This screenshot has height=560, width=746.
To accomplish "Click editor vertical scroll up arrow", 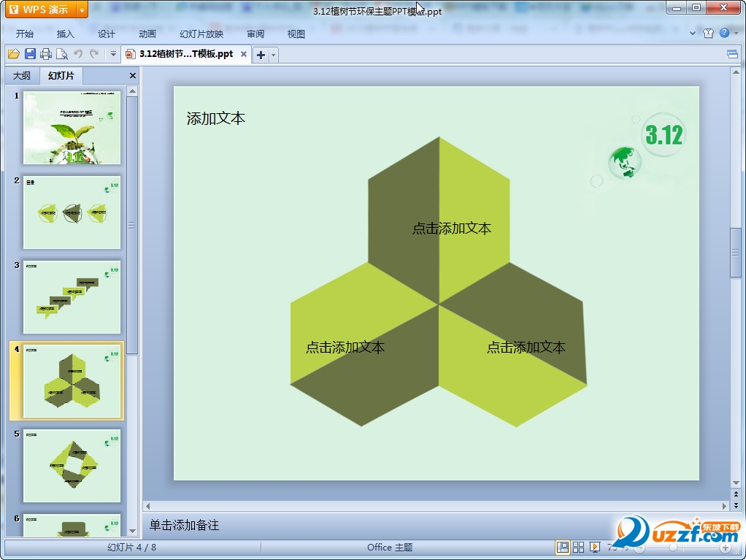I will 736,73.
